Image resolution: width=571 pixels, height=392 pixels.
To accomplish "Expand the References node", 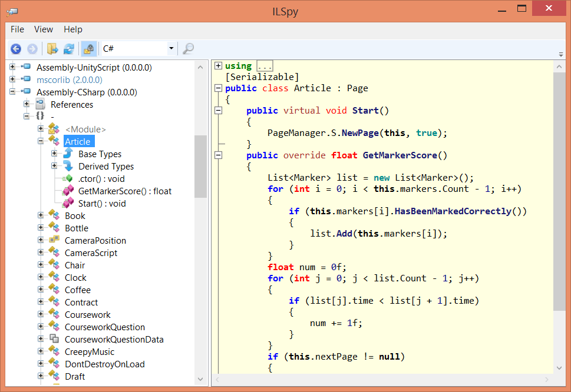I will click(x=26, y=104).
